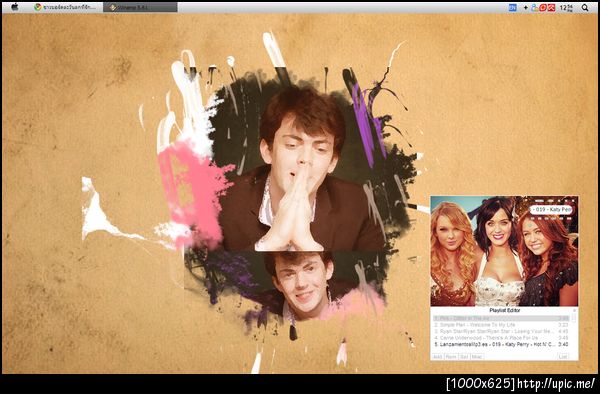The height and width of the screenshot is (394, 600).
Task: Click the Winamp song title display
Action: [551, 210]
